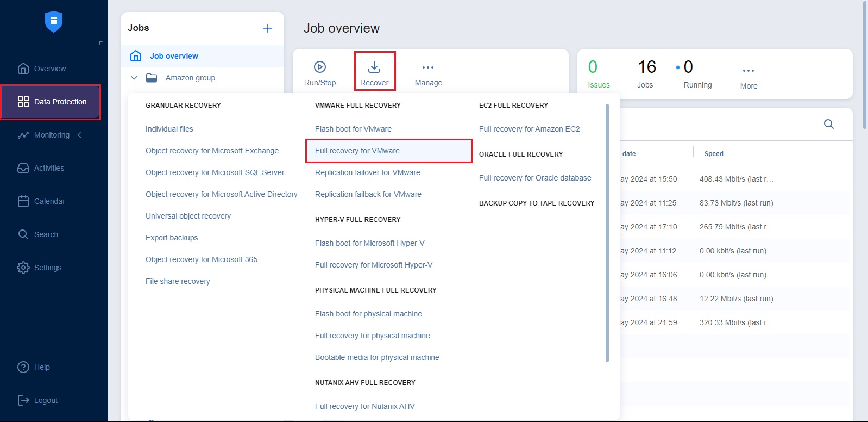Click the Logout button in the sidebar
This screenshot has height=422, width=868.
(46, 400)
